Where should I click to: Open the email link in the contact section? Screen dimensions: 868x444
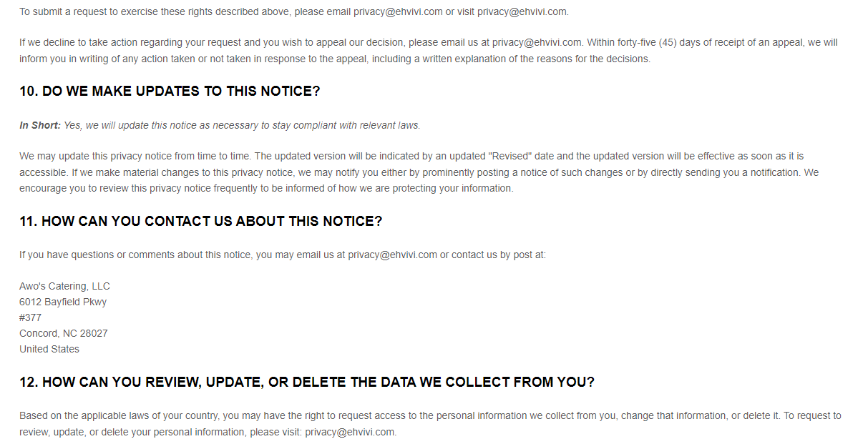[393, 255]
